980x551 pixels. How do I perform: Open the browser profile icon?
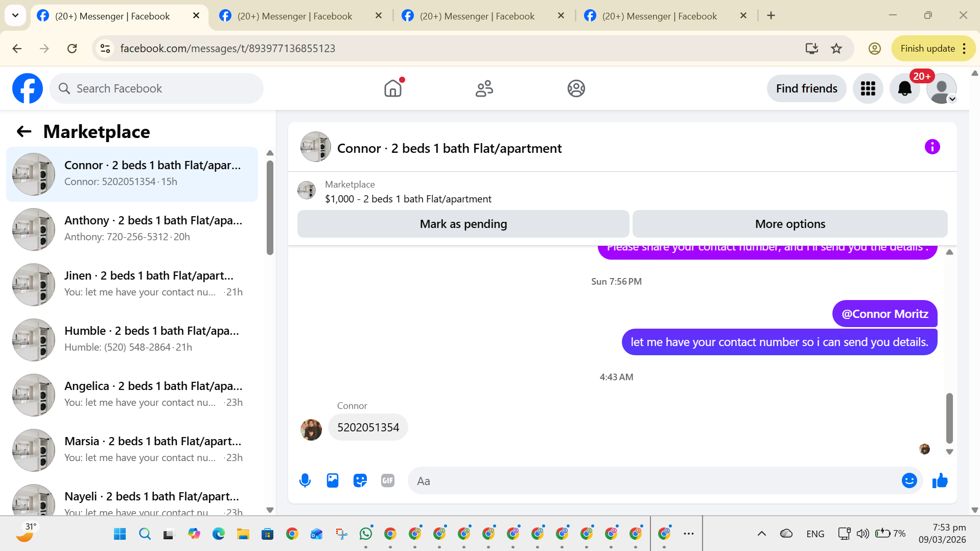tap(875, 49)
